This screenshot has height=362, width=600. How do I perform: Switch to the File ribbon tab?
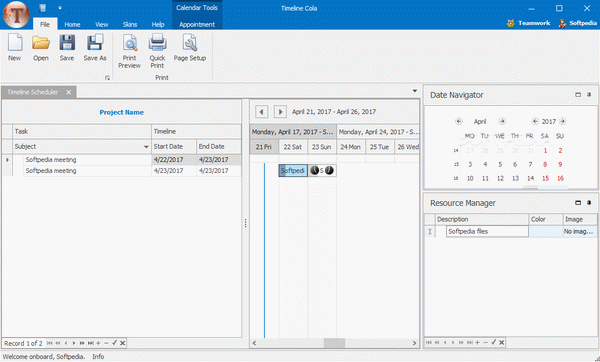(x=45, y=24)
